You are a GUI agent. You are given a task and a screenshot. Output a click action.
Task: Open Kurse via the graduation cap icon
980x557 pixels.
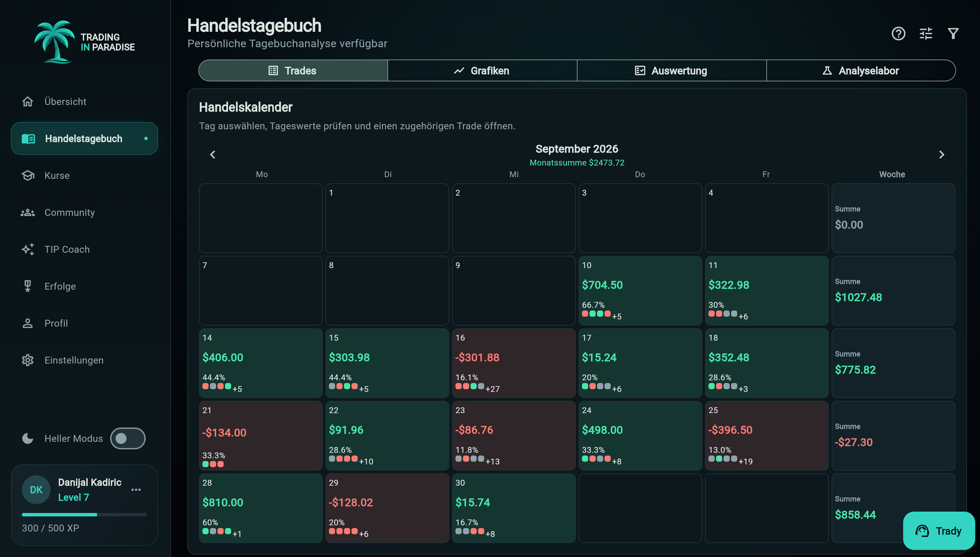(28, 175)
